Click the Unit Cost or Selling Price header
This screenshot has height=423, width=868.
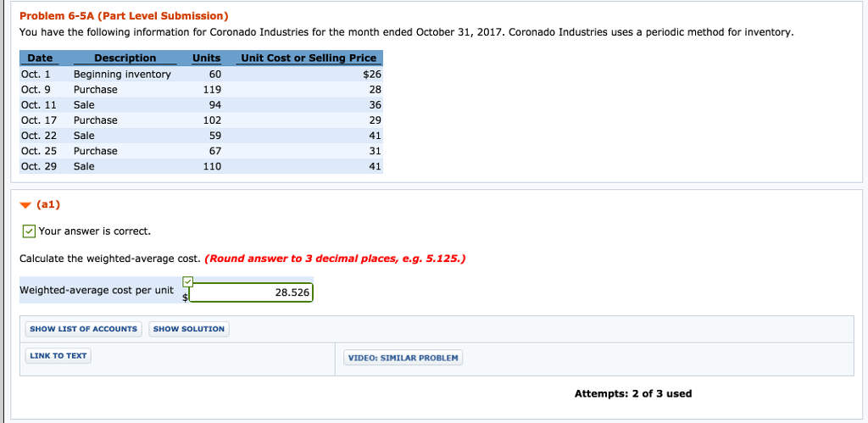point(309,58)
